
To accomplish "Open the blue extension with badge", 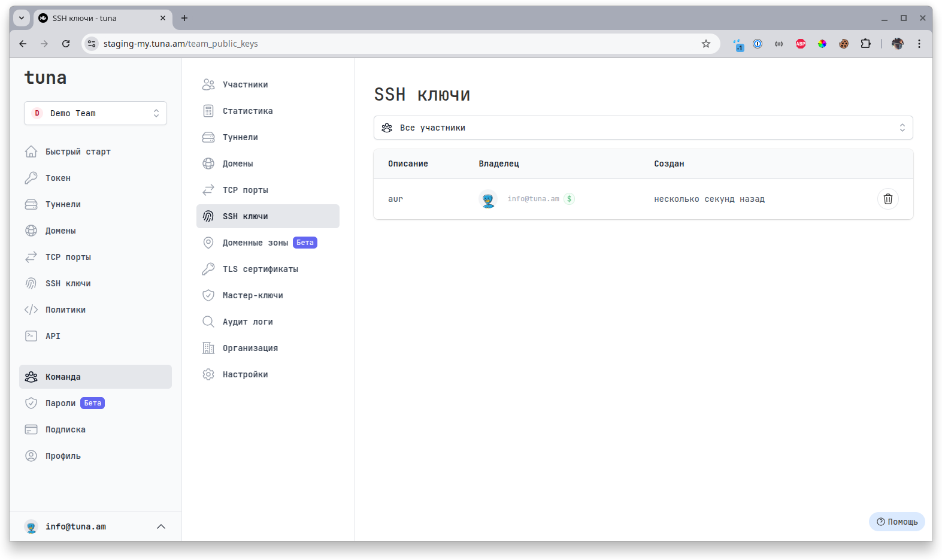I will click(x=738, y=44).
